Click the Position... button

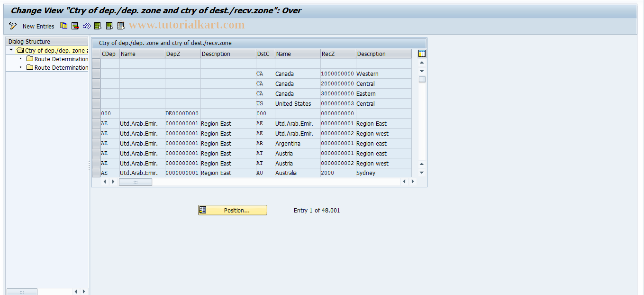click(232, 210)
